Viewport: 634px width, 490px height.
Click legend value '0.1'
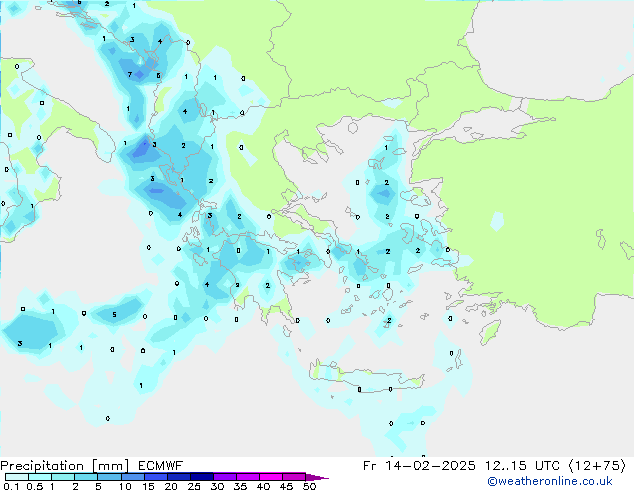[x=11, y=486]
